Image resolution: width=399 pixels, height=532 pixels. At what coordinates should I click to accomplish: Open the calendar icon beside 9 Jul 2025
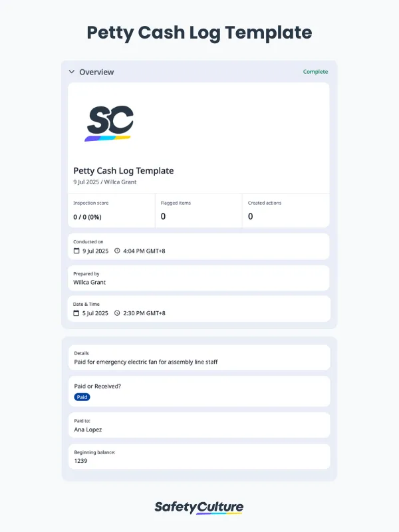point(78,251)
